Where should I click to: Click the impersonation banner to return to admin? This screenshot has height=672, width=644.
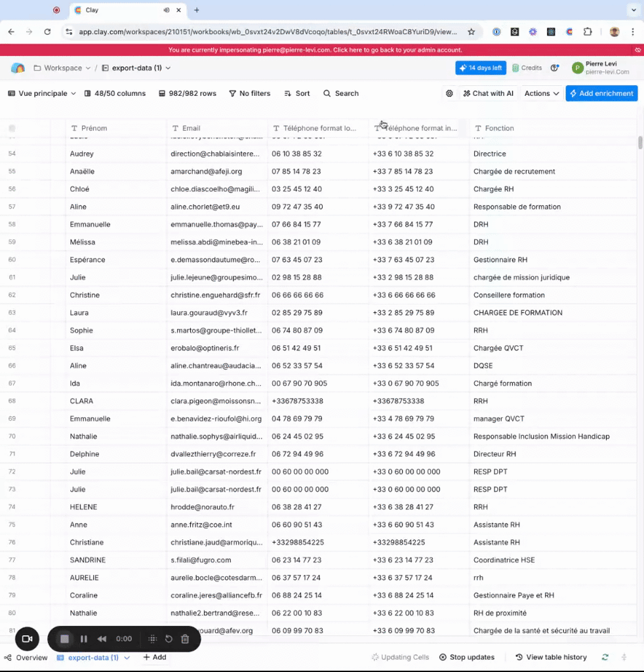tap(315, 50)
